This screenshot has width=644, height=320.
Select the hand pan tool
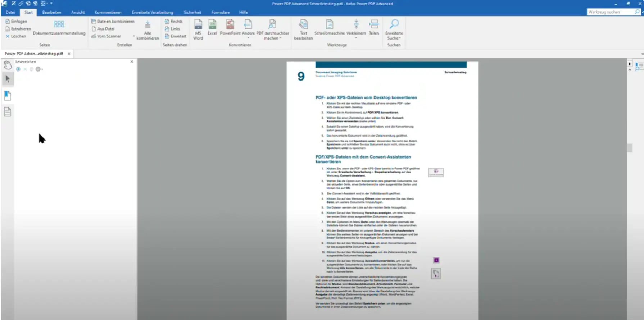pos(8,65)
